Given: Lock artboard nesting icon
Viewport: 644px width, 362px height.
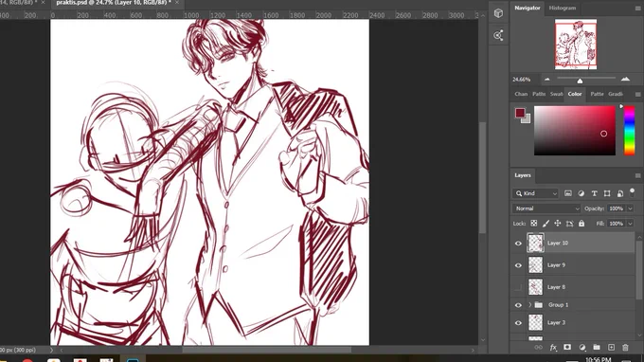Looking at the screenshot, I should coord(569,224).
